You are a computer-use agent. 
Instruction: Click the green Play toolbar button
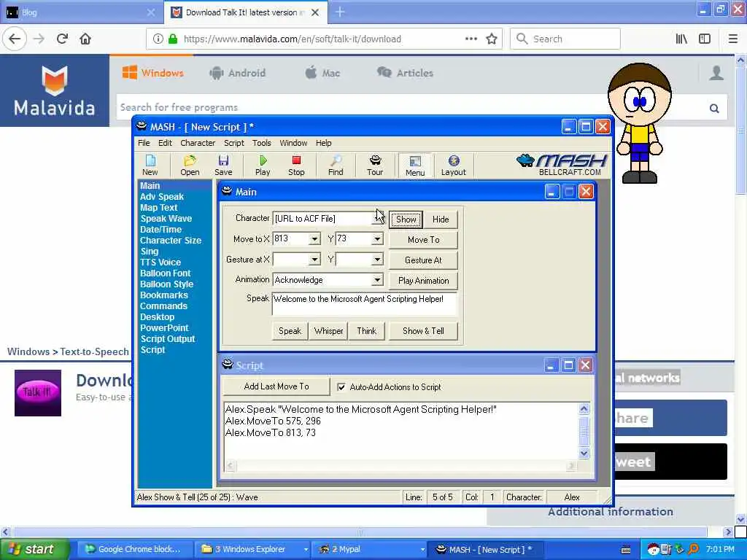pos(263,166)
